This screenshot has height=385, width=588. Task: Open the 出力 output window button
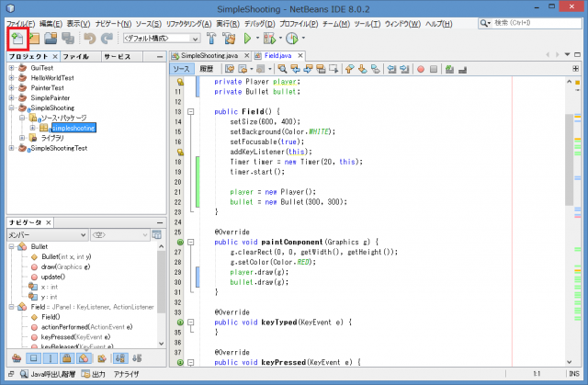94,374
